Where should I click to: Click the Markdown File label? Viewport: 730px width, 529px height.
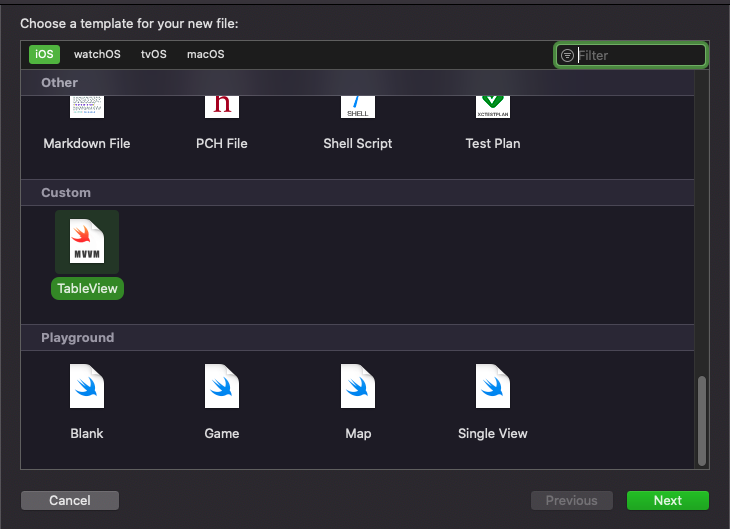87,143
